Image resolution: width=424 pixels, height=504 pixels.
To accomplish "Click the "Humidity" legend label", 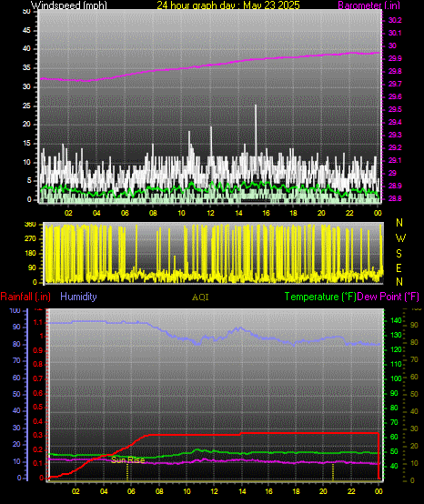I will (78, 297).
